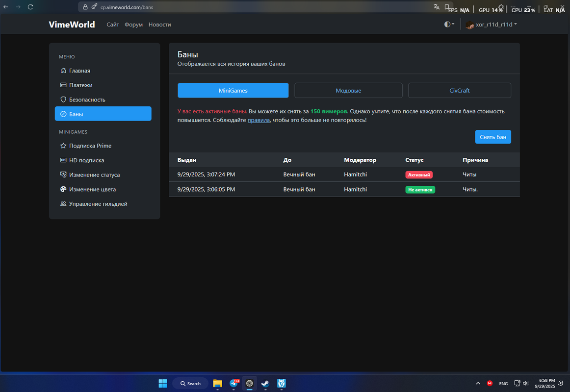Click the Модератор column header

pos(360,160)
